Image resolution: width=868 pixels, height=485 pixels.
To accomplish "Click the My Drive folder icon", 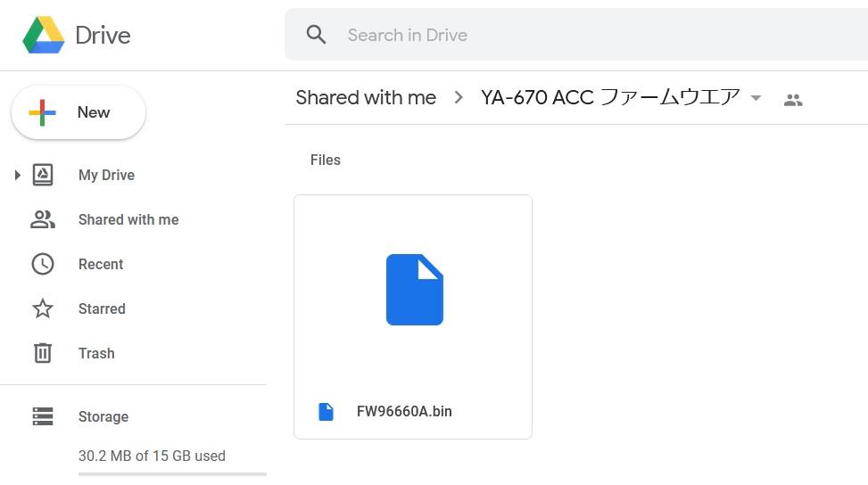I will 43,175.
